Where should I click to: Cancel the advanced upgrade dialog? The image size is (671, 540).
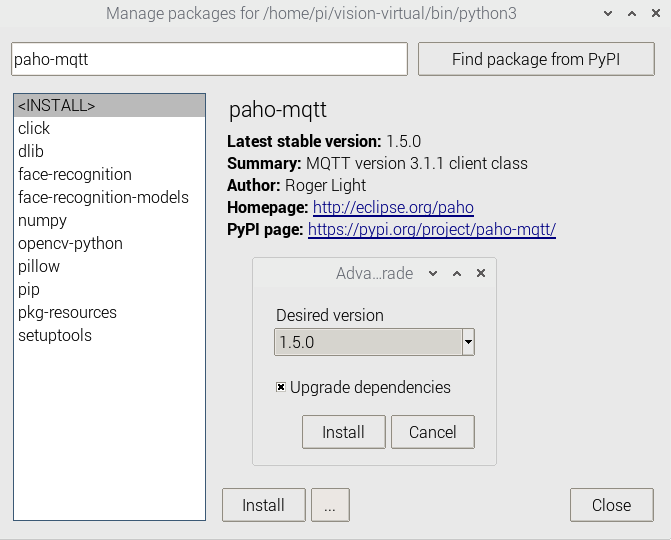click(x=432, y=432)
